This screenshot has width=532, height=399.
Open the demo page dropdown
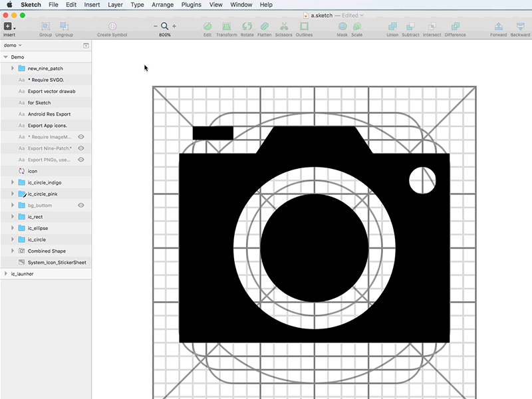pyautogui.click(x=13, y=45)
